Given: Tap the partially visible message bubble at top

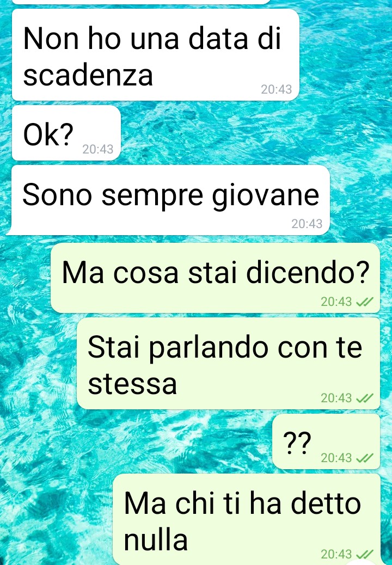Looking at the screenshot, I should click(x=141, y=2).
